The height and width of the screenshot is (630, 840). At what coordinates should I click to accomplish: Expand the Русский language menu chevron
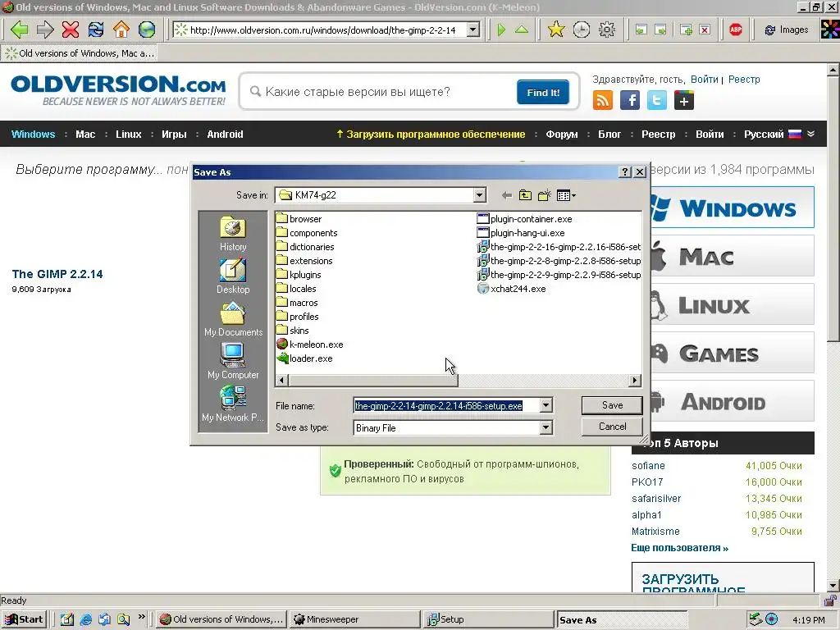(811, 134)
